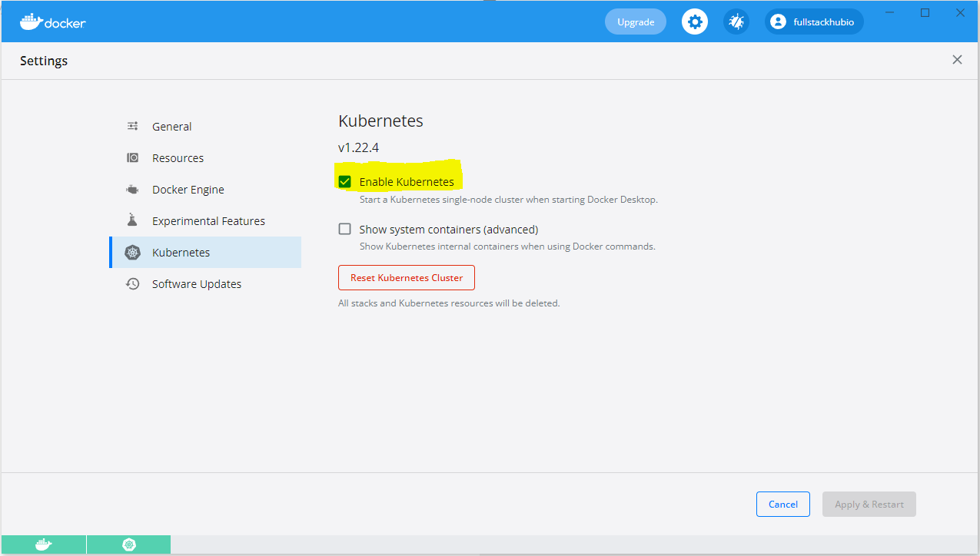Click the Kubernetes wheel icon in sidebar
980x556 pixels.
133,252
